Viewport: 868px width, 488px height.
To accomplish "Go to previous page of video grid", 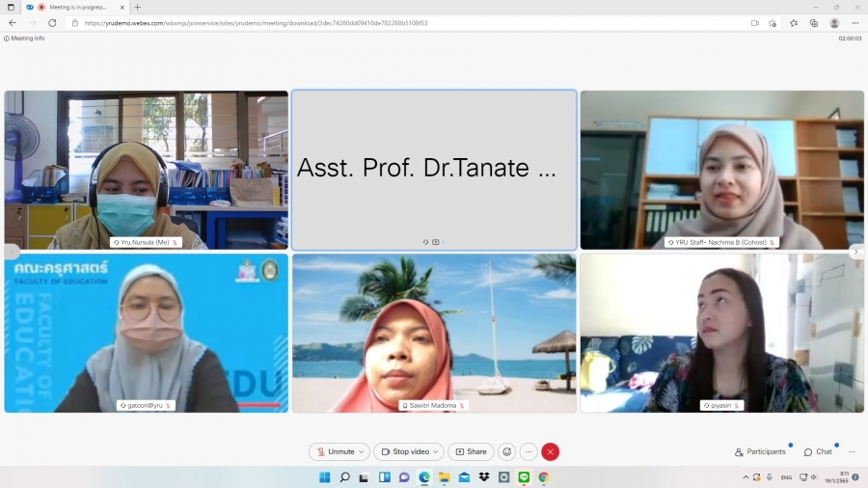I will click(x=12, y=252).
